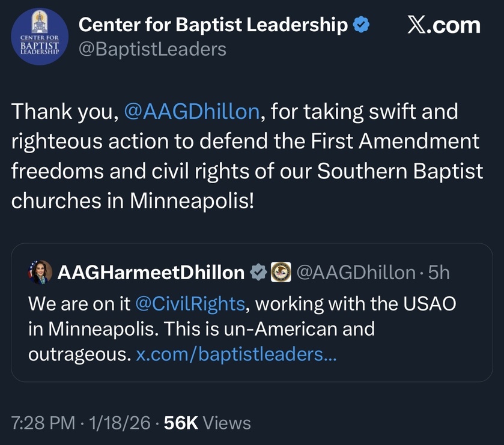Follow the x.com/baptistleaders… link

tap(236, 354)
